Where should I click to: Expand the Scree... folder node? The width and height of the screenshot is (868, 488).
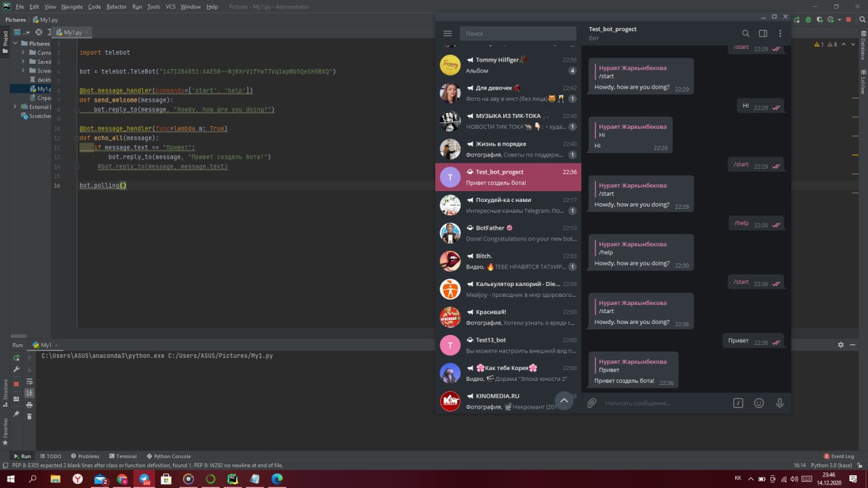[x=24, y=70]
